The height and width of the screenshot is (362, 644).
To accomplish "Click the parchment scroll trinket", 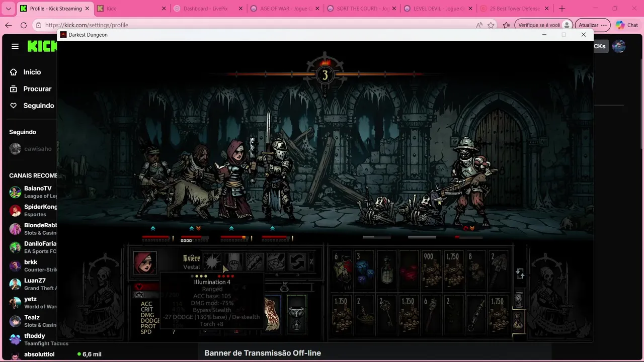I will (x=272, y=314).
